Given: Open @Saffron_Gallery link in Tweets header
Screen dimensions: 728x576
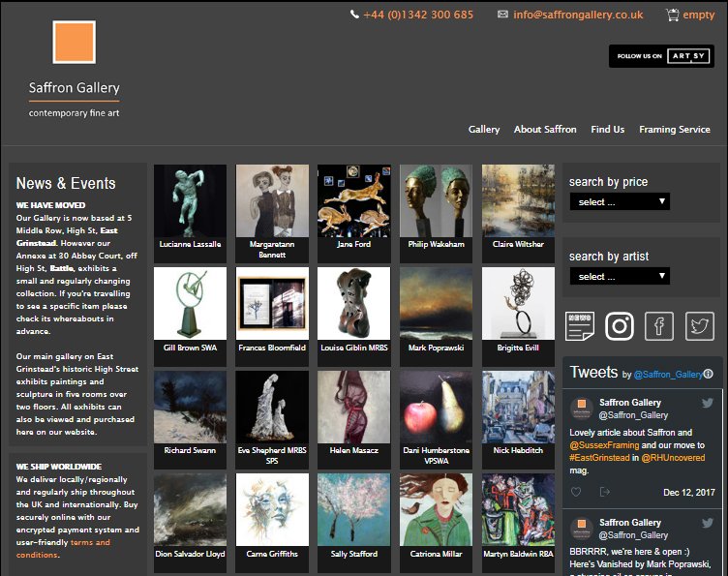Looking at the screenshot, I should tap(668, 375).
